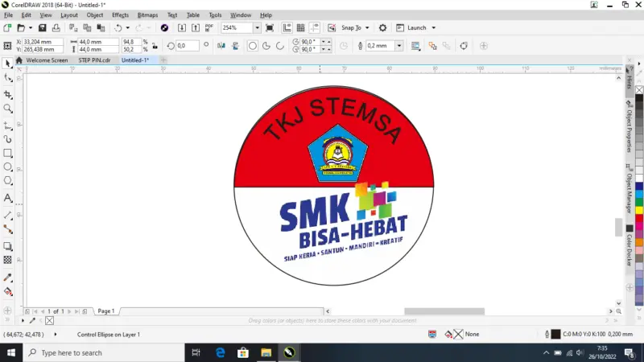Create a new document
This screenshot has height=362, width=644.
pyautogui.click(x=7, y=28)
